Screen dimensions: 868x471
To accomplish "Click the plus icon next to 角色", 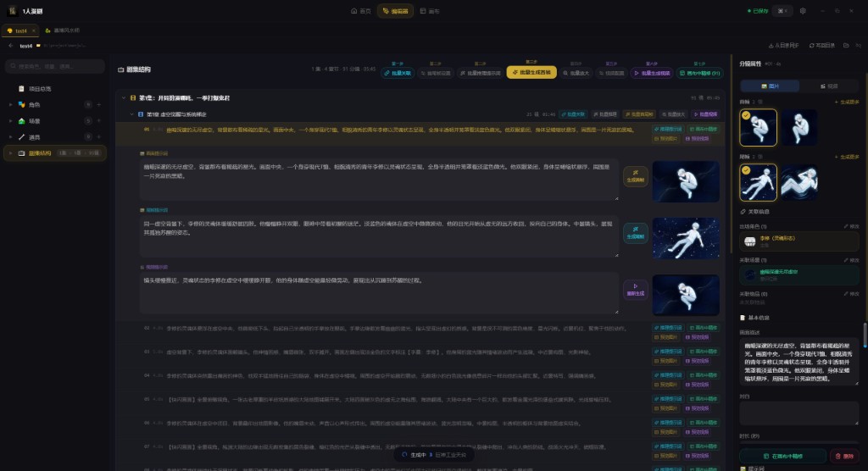I will [99, 105].
